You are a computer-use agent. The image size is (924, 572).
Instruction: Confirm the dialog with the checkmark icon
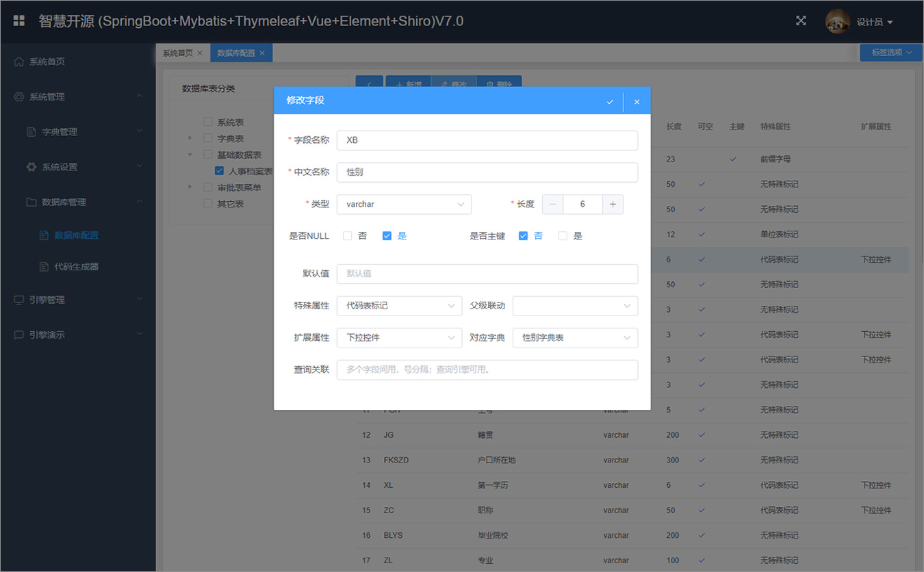(610, 102)
